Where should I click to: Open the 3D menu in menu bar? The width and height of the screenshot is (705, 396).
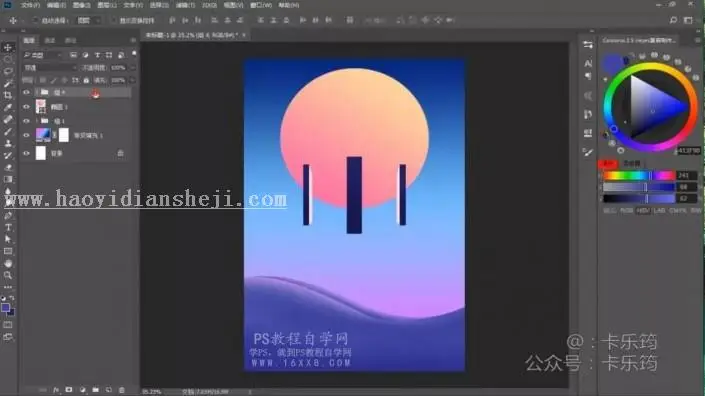209,5
